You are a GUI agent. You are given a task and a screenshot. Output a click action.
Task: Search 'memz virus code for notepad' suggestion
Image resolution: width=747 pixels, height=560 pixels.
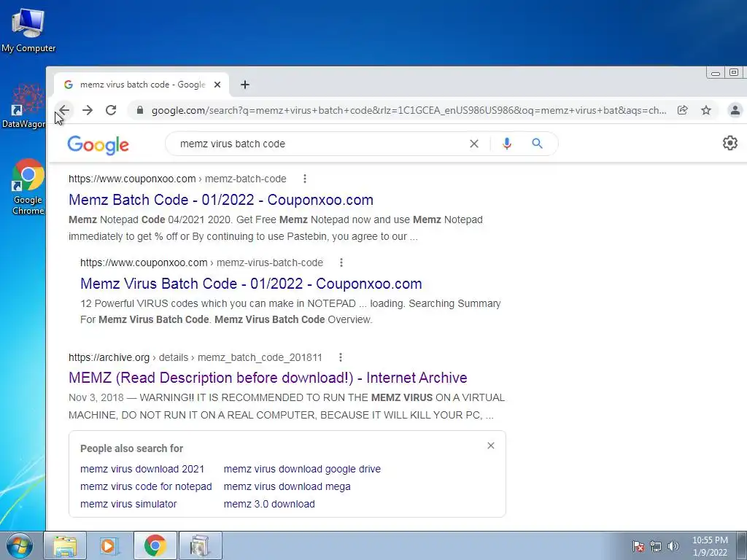coord(146,486)
